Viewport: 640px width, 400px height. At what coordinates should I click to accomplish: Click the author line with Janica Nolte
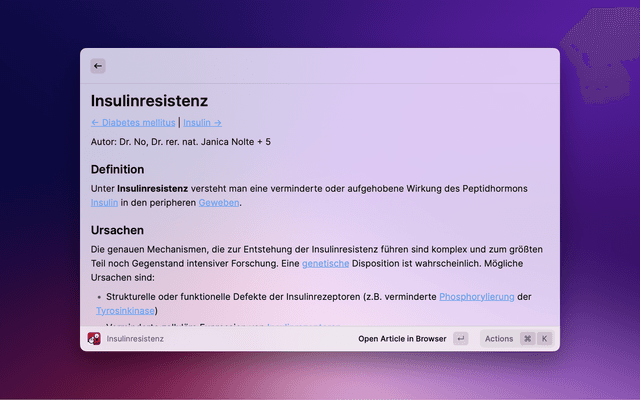(x=180, y=142)
